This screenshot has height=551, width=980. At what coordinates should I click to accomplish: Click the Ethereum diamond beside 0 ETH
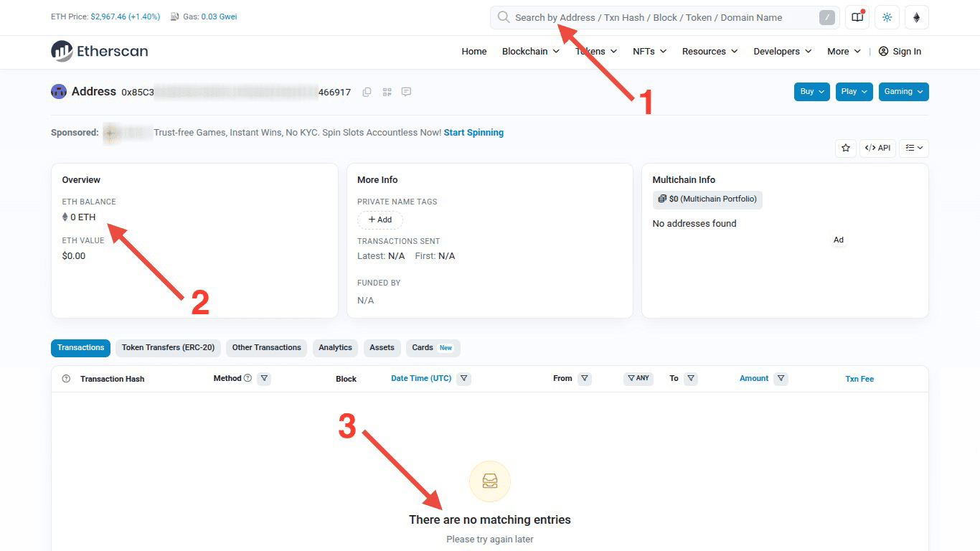click(65, 217)
